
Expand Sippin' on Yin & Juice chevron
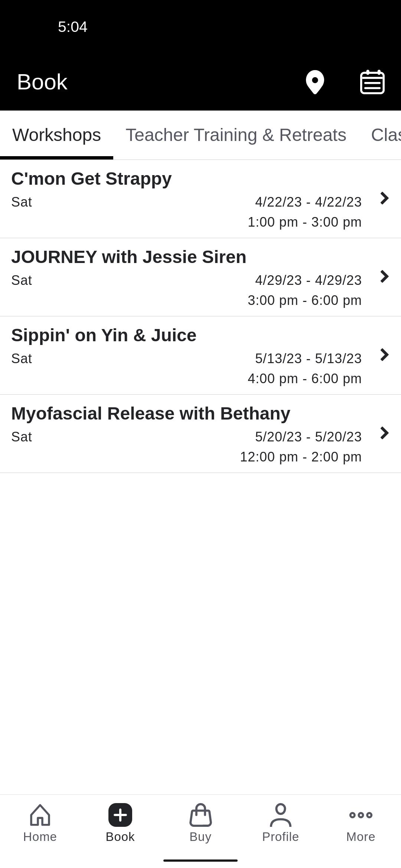[x=384, y=355]
